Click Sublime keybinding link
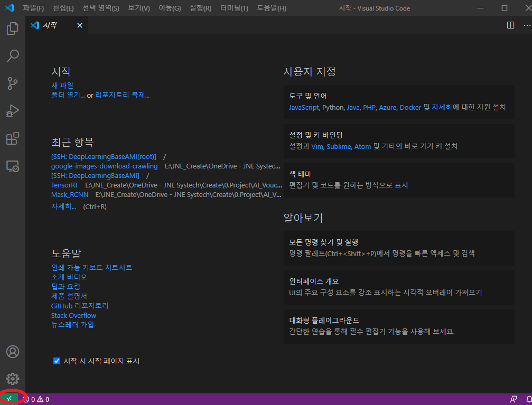The image size is (532, 405). 339,147
